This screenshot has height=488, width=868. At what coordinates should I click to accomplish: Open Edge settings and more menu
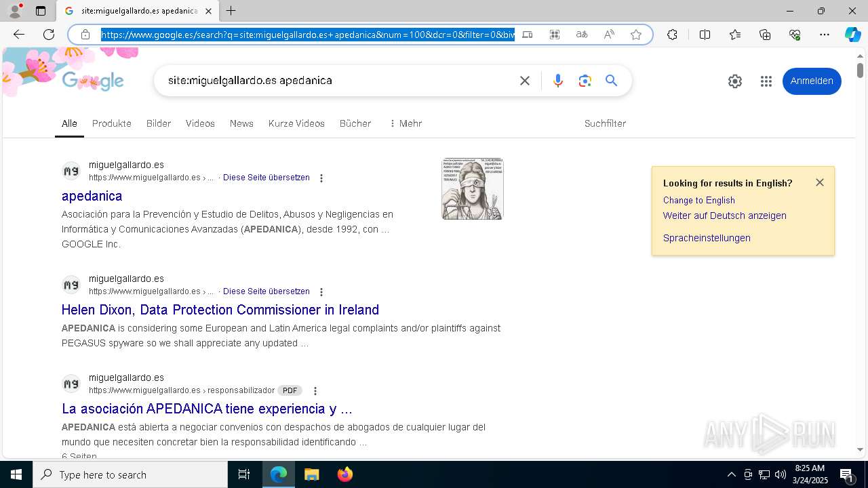point(825,35)
